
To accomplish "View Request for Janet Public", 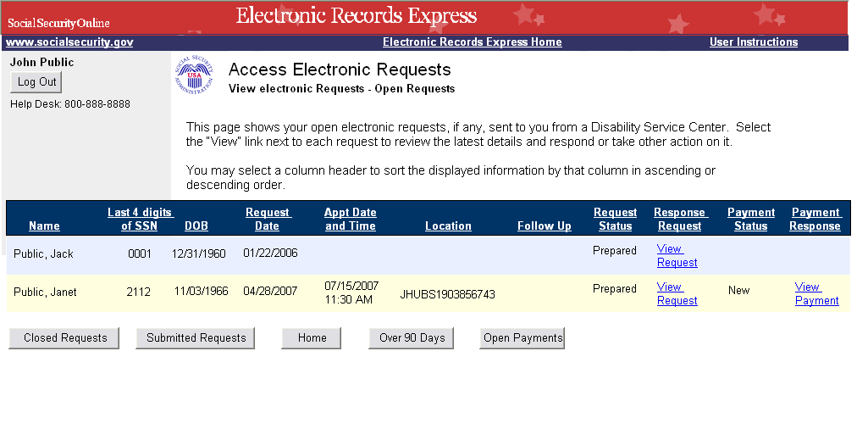I will tap(677, 294).
